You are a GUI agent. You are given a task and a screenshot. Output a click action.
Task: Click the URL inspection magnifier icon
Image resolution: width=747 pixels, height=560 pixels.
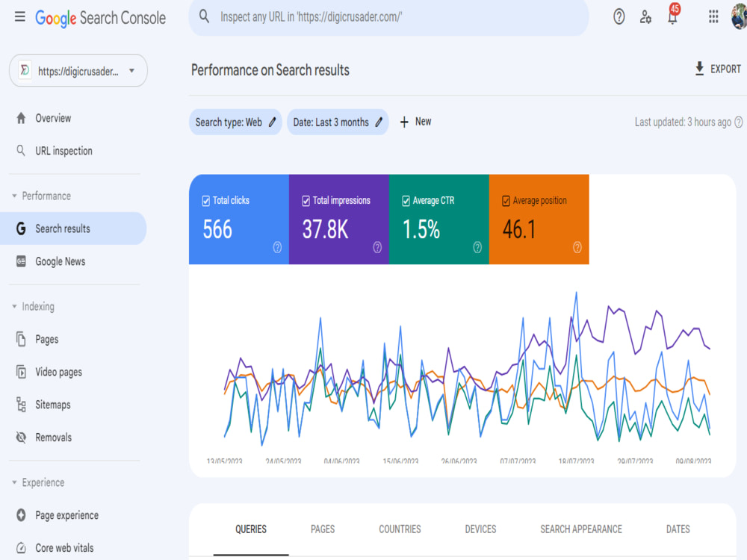[x=21, y=151]
